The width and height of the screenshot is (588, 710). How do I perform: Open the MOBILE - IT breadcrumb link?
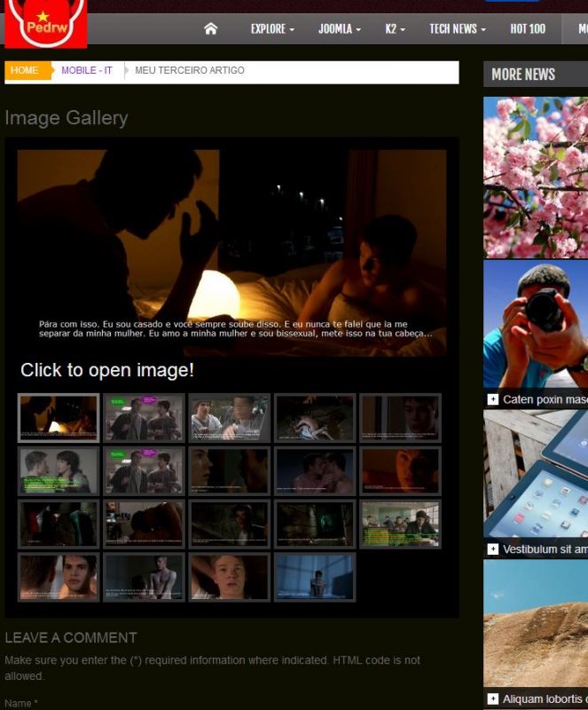pyautogui.click(x=87, y=70)
